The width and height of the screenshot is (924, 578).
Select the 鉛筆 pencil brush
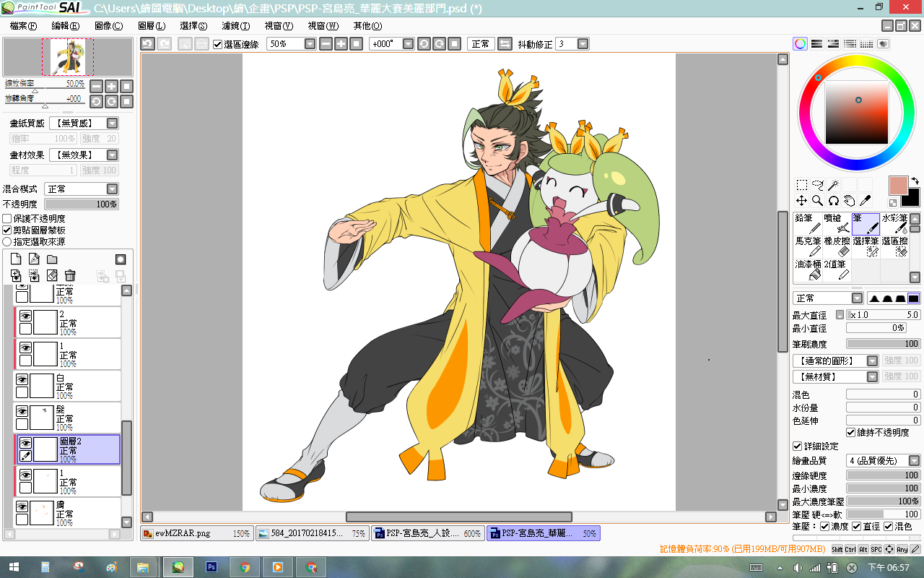(x=808, y=224)
